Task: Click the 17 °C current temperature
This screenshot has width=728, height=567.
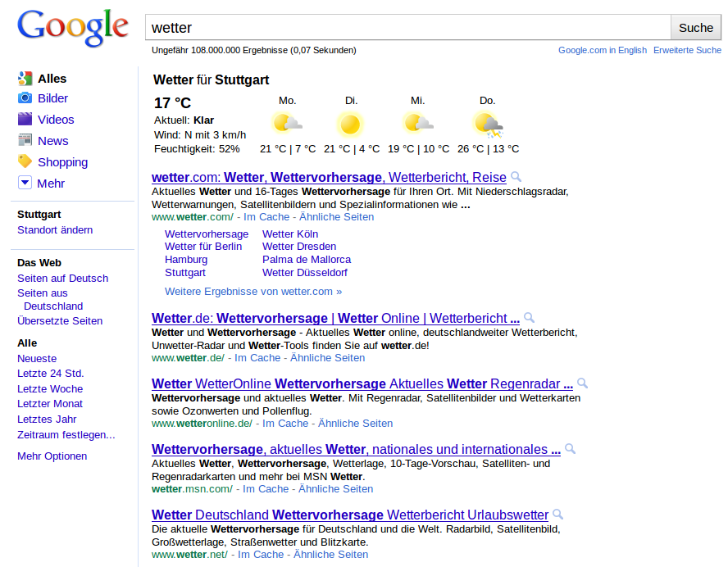Action: click(x=173, y=102)
